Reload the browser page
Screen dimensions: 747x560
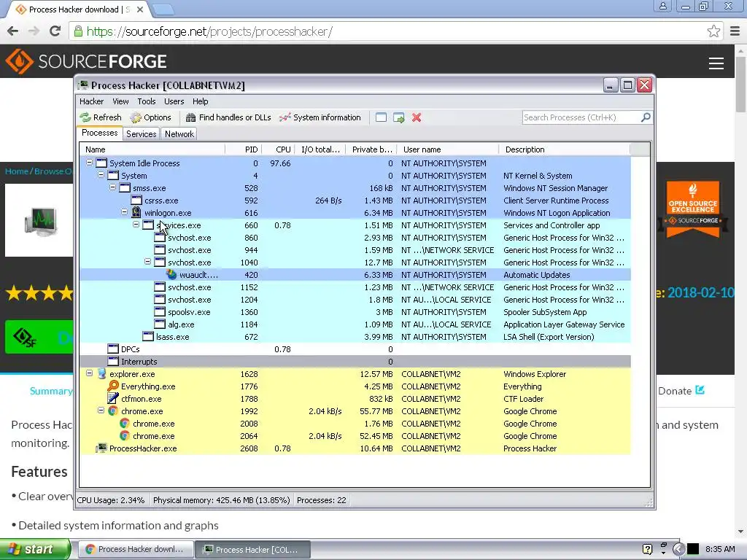55,31
